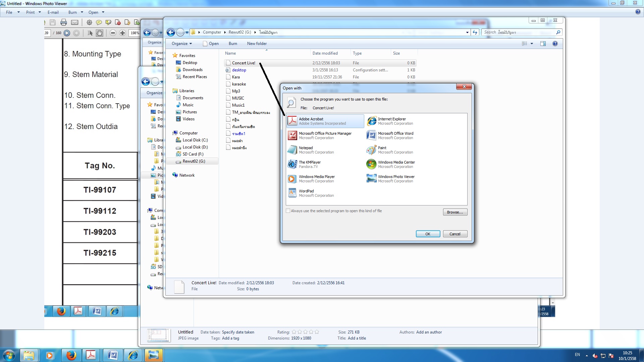Click 'Add a tag' in details pane
The height and width of the screenshot is (362, 644).
[x=230, y=338]
